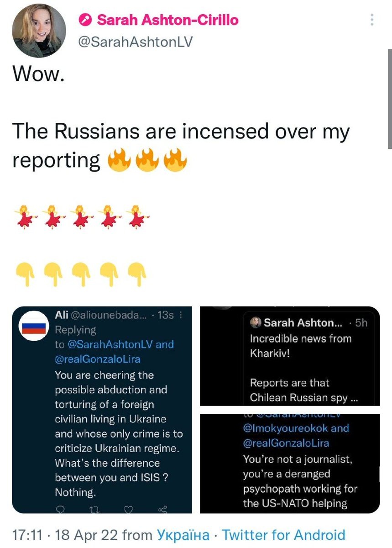Open the three-dot menu beside Ali's 13s timestamp

coord(182,315)
